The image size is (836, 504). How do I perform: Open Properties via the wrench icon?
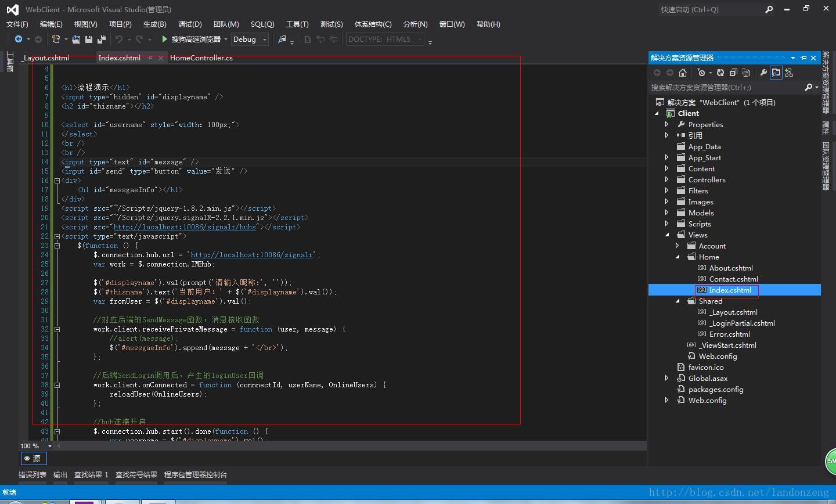[x=763, y=73]
